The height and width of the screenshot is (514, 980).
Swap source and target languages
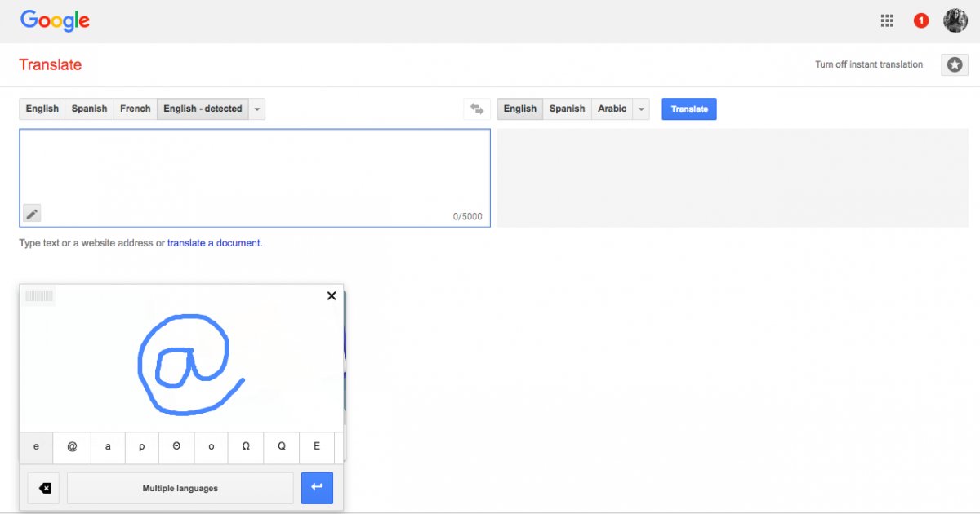tap(477, 109)
